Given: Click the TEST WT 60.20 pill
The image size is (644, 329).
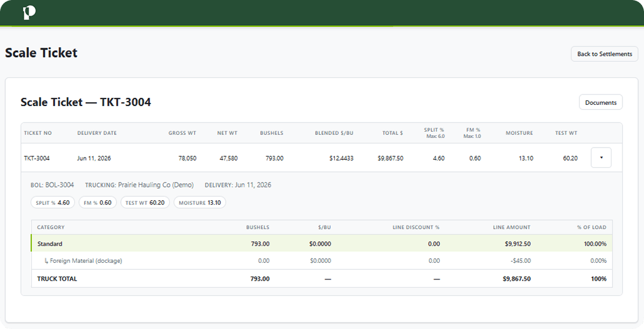Looking at the screenshot, I should (x=145, y=203).
